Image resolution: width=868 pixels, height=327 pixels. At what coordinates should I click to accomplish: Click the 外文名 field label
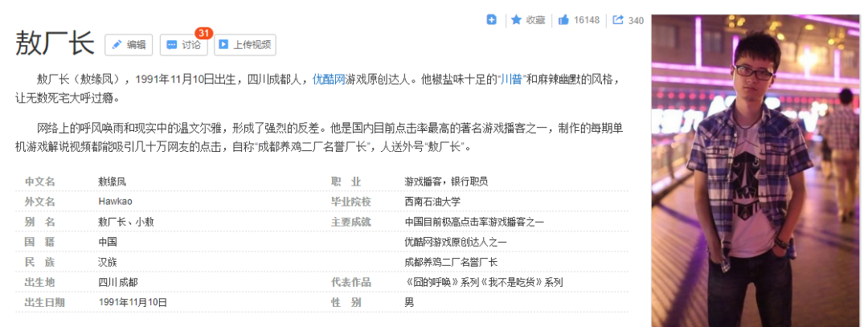click(40, 202)
